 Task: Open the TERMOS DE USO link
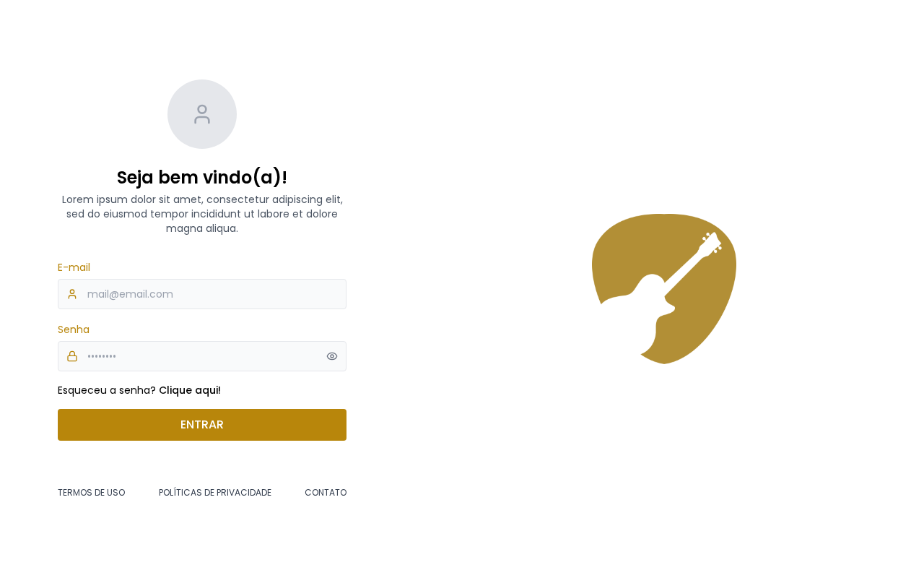click(x=92, y=493)
